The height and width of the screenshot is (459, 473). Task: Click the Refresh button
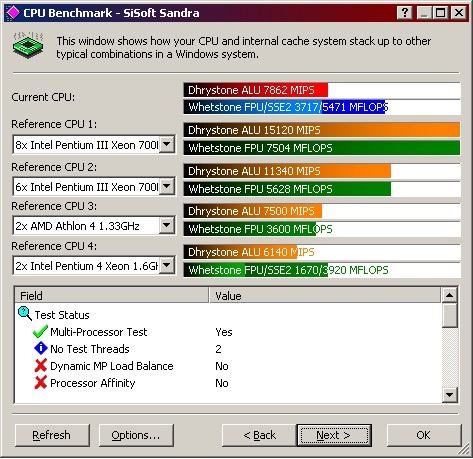tap(52, 435)
